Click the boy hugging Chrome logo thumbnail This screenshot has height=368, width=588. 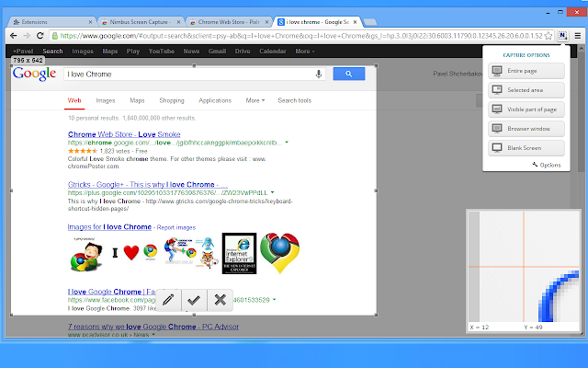[x=86, y=256]
